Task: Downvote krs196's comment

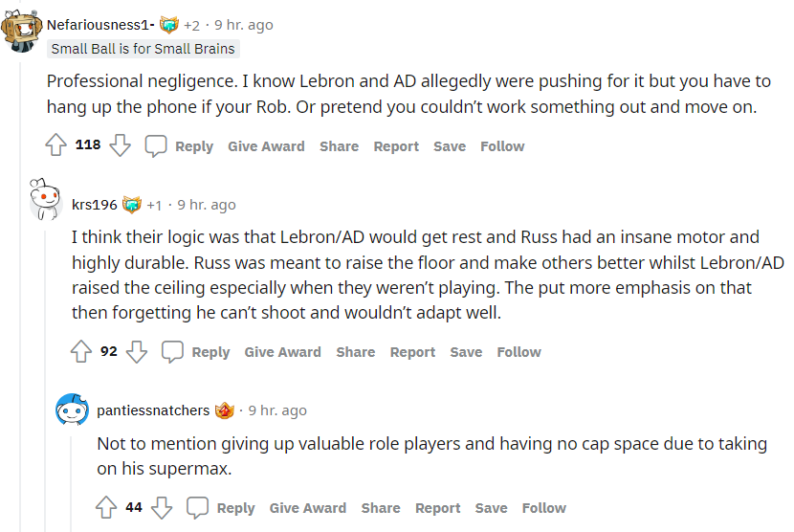Action: tap(137, 352)
